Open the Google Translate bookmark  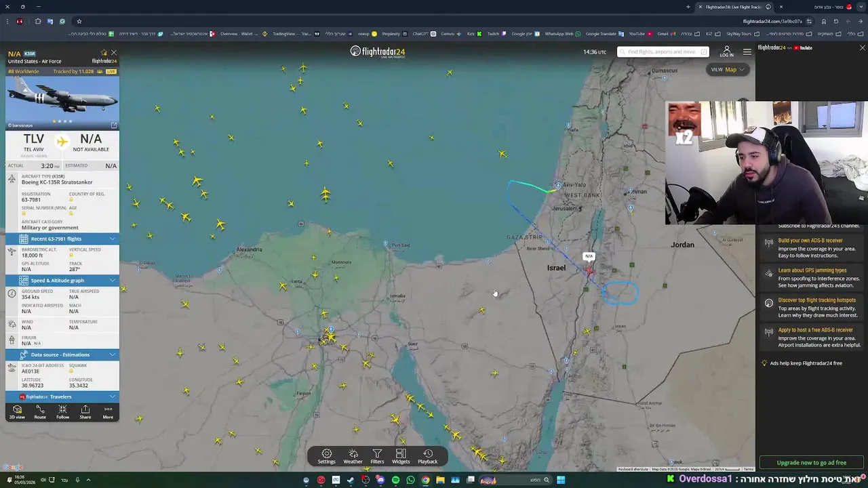point(604,33)
